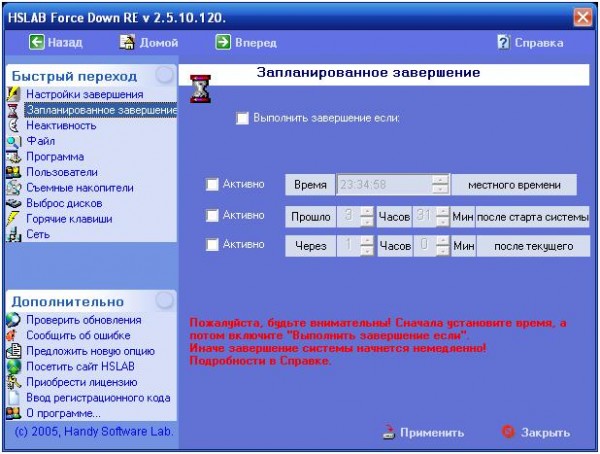Viewport: 600px width, 454px height.
Task: Click the "после текущего" label
Action: tap(533, 246)
